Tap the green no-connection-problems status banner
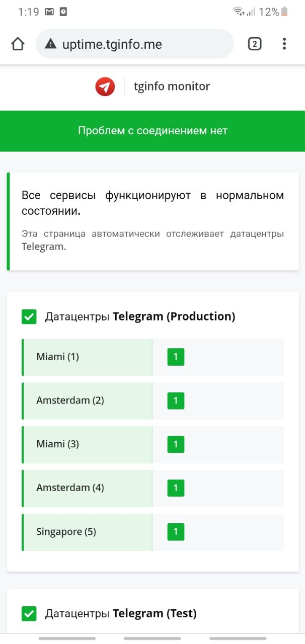This screenshot has height=644, width=305. click(x=152, y=131)
